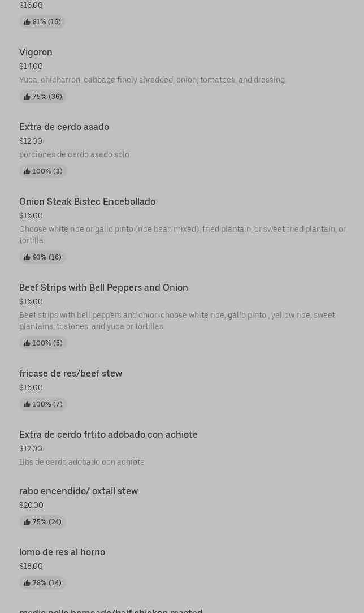Click the 81% (16) thumbs-up icon
Image resolution: width=364 pixels, height=613 pixels.
(x=27, y=22)
